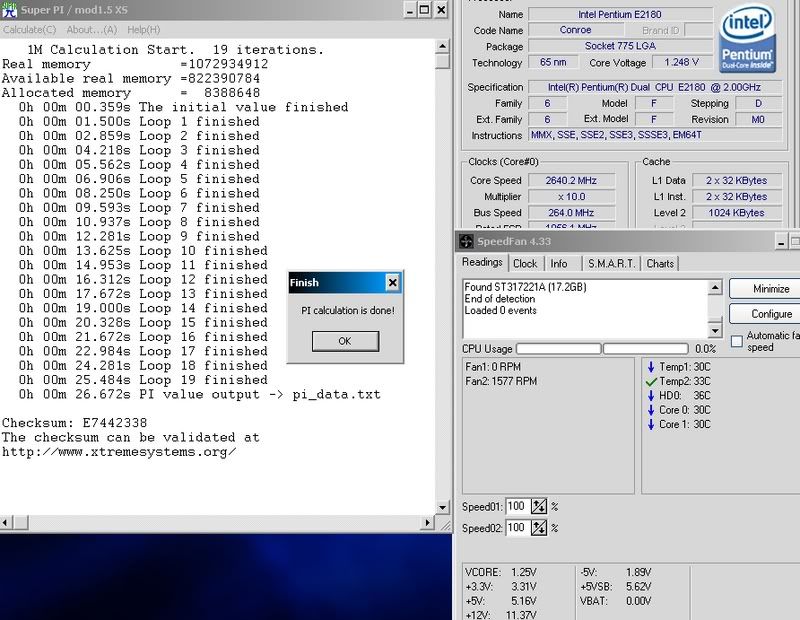
Task: Click OK in the Finish dialog
Action: 345,341
